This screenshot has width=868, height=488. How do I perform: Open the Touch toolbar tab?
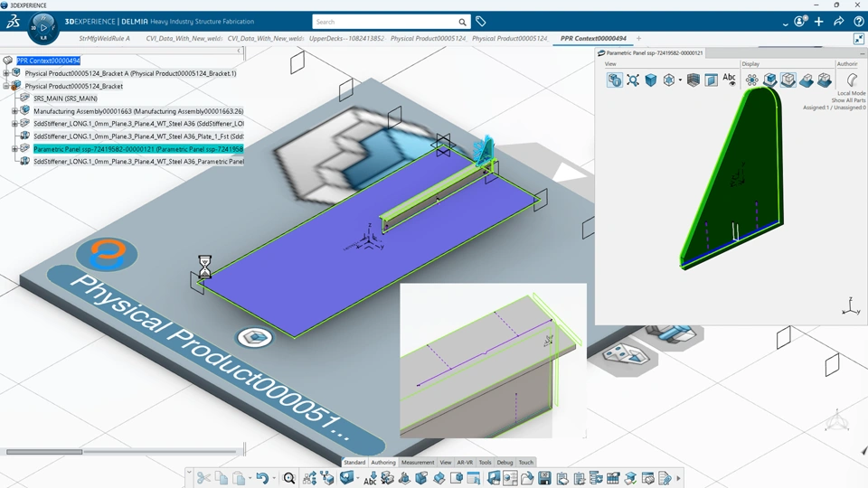pos(526,462)
